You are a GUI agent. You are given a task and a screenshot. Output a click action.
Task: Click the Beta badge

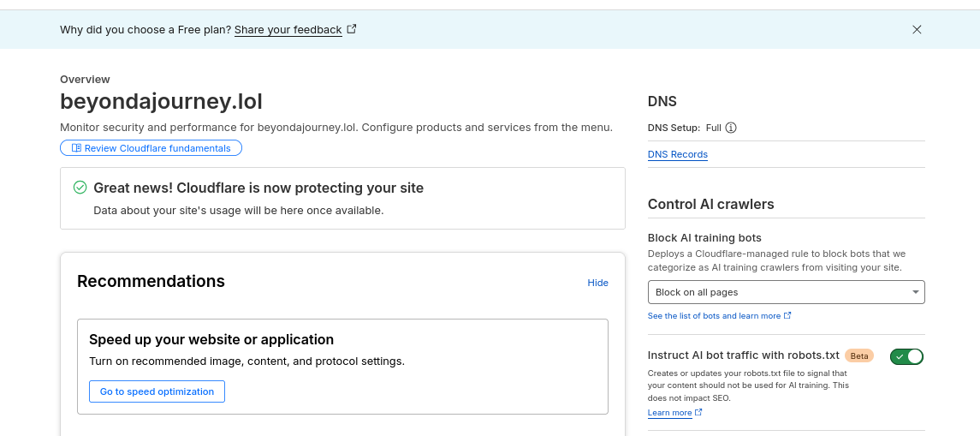(858, 356)
